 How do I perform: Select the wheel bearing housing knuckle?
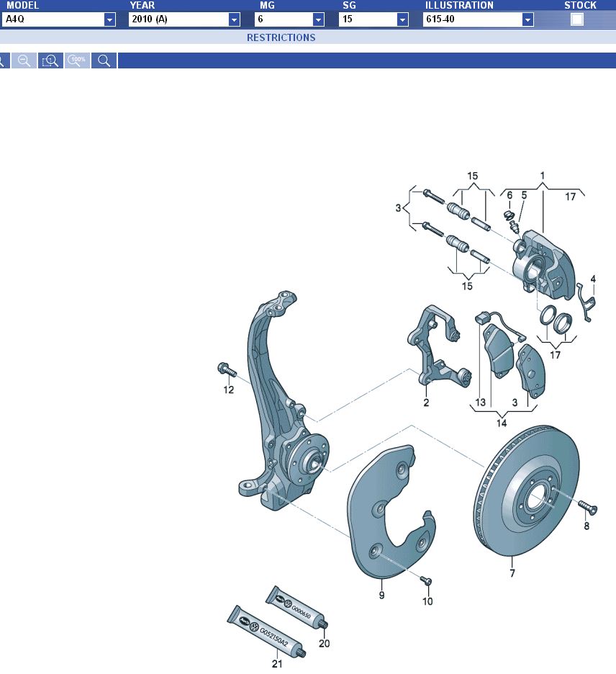270,403
